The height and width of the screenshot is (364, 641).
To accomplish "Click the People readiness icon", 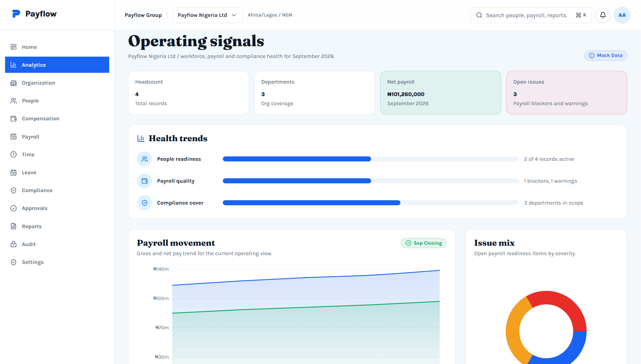I will point(145,159).
